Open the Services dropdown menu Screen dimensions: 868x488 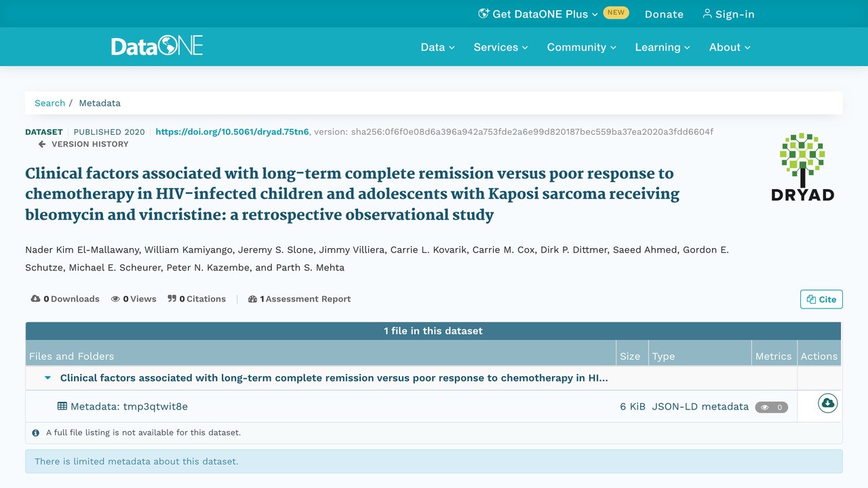pyautogui.click(x=500, y=47)
